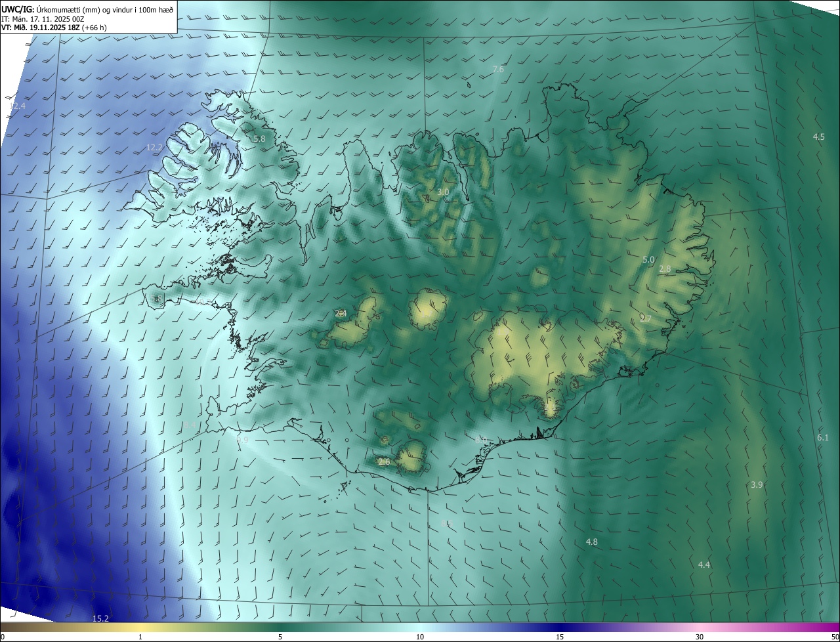840x642 pixels.
Task: Click the 6.1 value label
Action: pyautogui.click(x=823, y=438)
